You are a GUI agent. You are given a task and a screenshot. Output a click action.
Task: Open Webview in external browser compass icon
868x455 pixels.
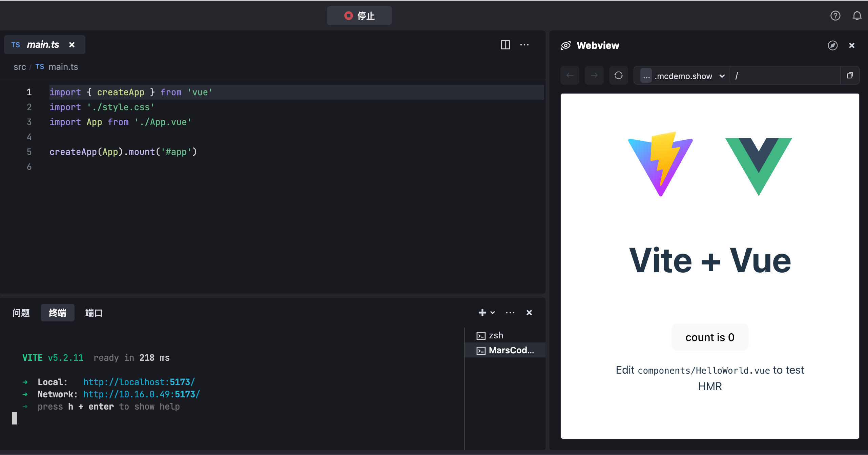point(832,45)
